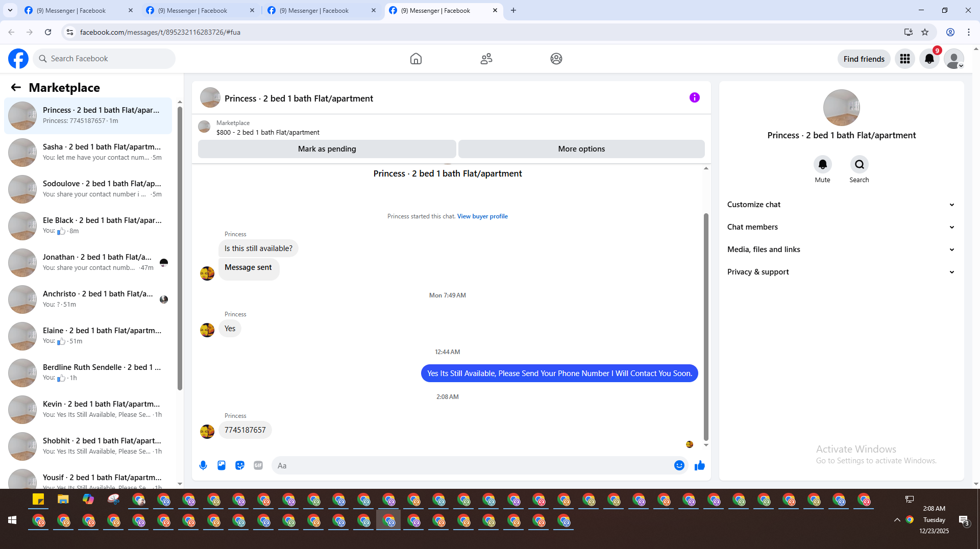Click the large listing photo in right panel
This screenshot has width=980, height=549.
(x=841, y=108)
